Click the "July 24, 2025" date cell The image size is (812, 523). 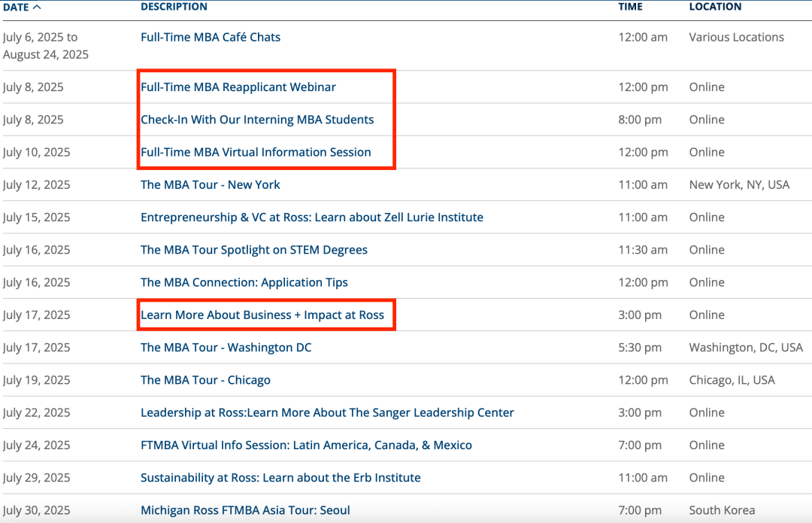[x=36, y=445]
